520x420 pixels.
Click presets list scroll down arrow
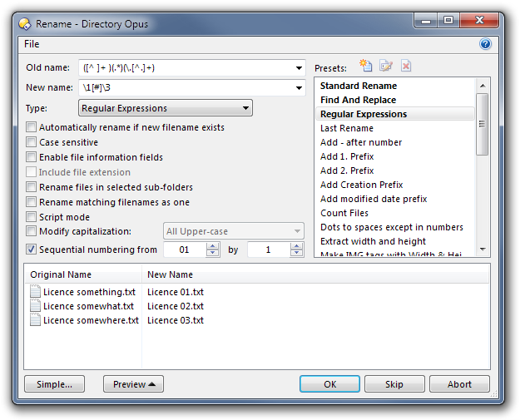coord(483,250)
